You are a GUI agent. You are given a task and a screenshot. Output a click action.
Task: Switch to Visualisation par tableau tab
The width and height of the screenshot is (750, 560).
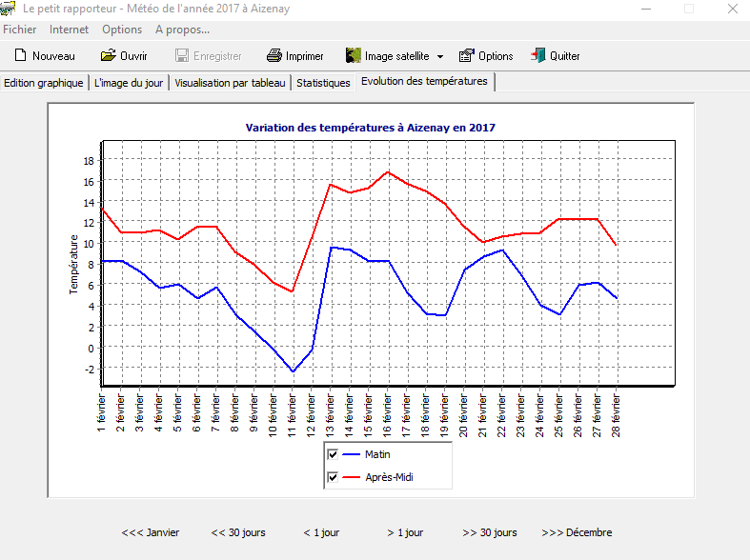[230, 83]
